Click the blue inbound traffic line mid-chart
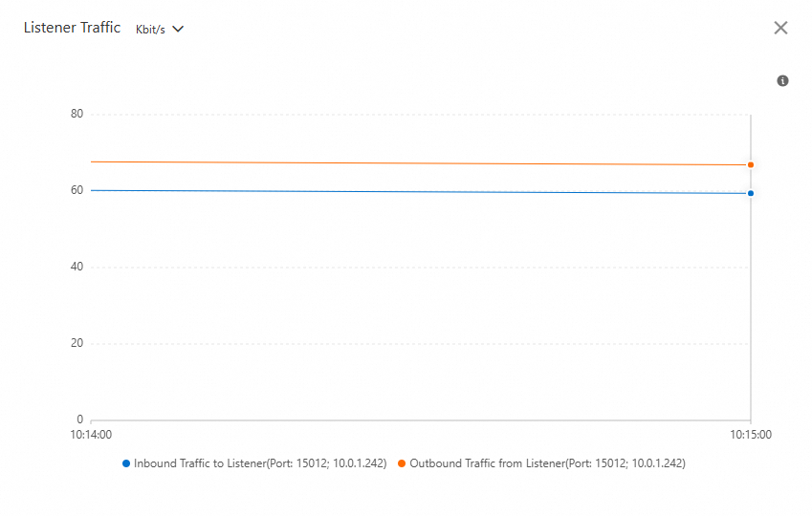This screenshot has width=812, height=516. 421,191
